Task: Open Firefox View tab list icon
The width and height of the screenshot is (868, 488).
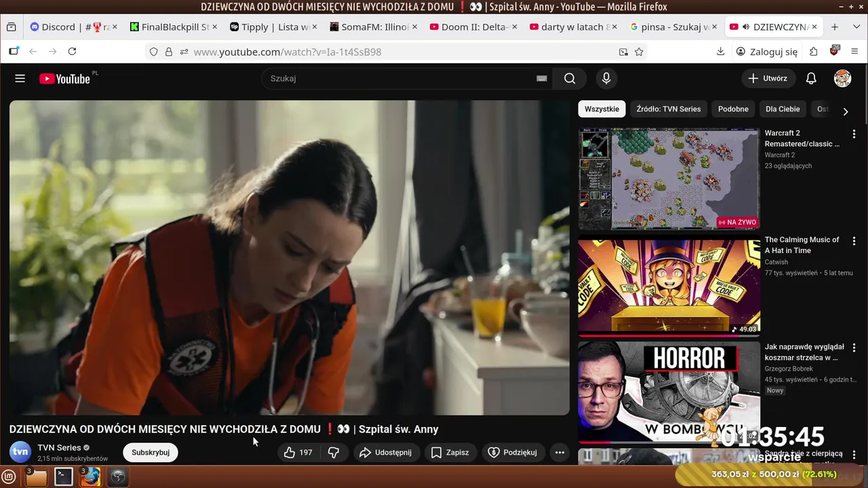Action: point(11,27)
